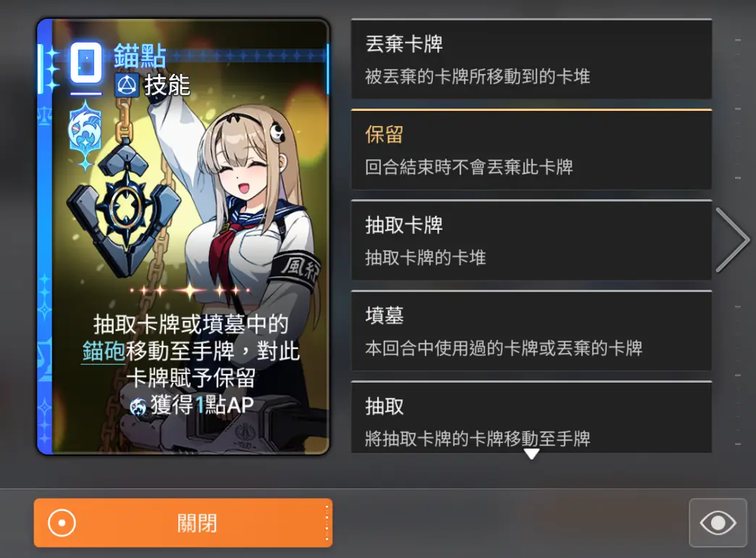Select the 抽取 keyword entry
The width and height of the screenshot is (756, 558).
click(x=532, y=417)
